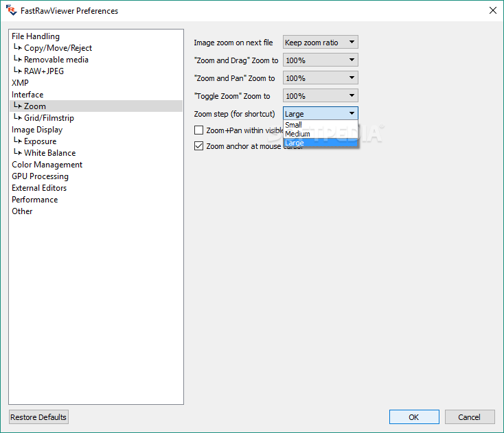The height and width of the screenshot is (433, 504).
Task: Enable the Zoom+Pan within visible checkbox
Action: click(198, 130)
